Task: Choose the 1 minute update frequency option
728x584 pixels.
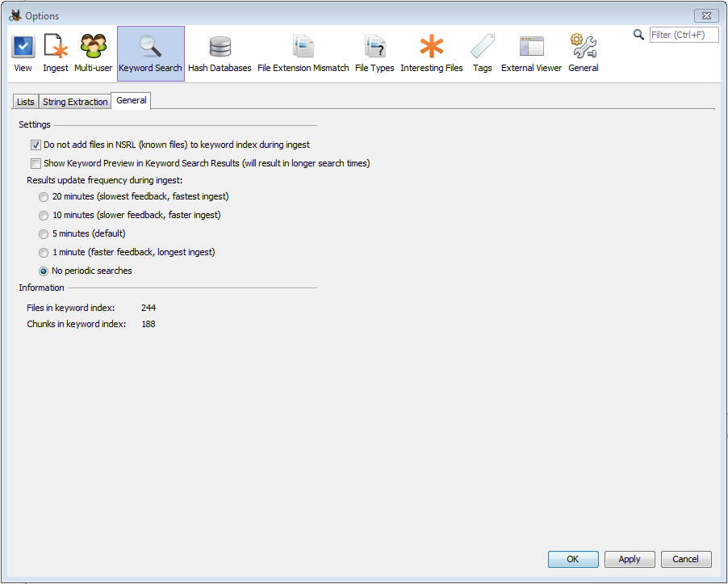Action: pyautogui.click(x=43, y=252)
